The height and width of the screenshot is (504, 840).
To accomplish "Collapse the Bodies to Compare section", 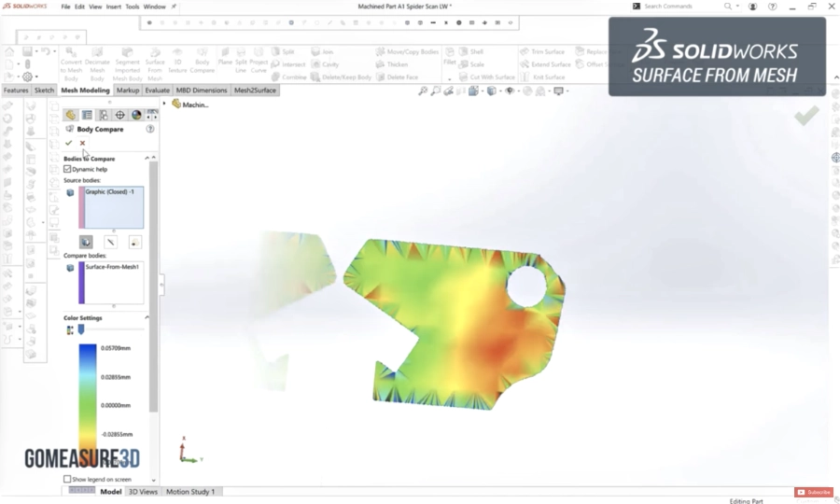I will [x=147, y=159].
